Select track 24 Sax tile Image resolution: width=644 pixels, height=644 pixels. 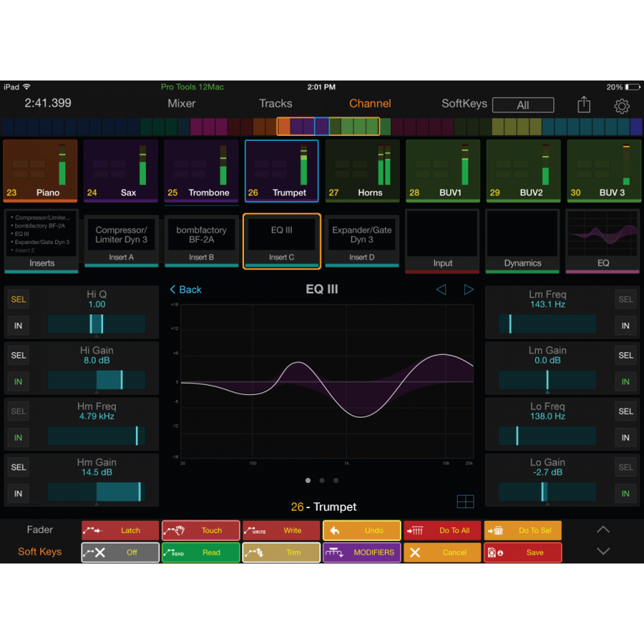tap(121, 171)
